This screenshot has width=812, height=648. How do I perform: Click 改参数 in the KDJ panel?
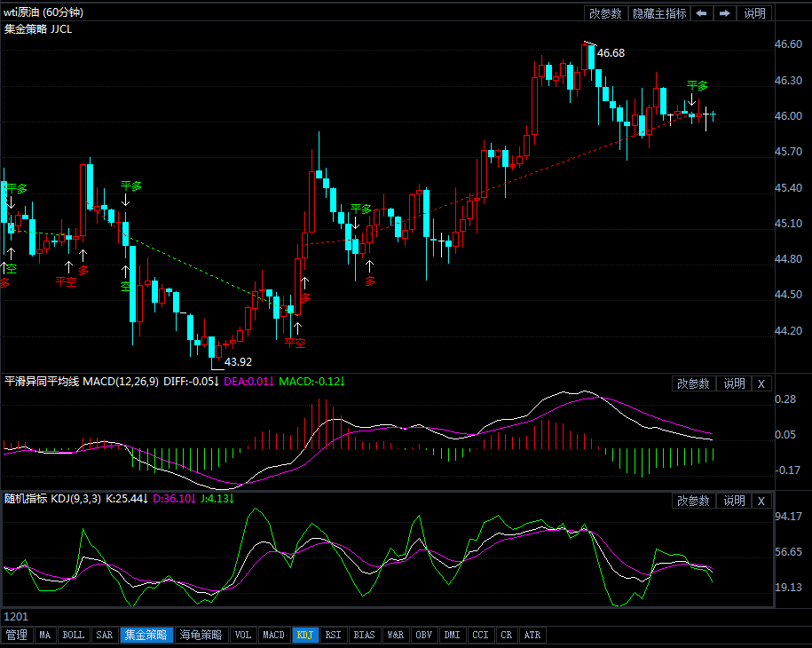coord(693,501)
